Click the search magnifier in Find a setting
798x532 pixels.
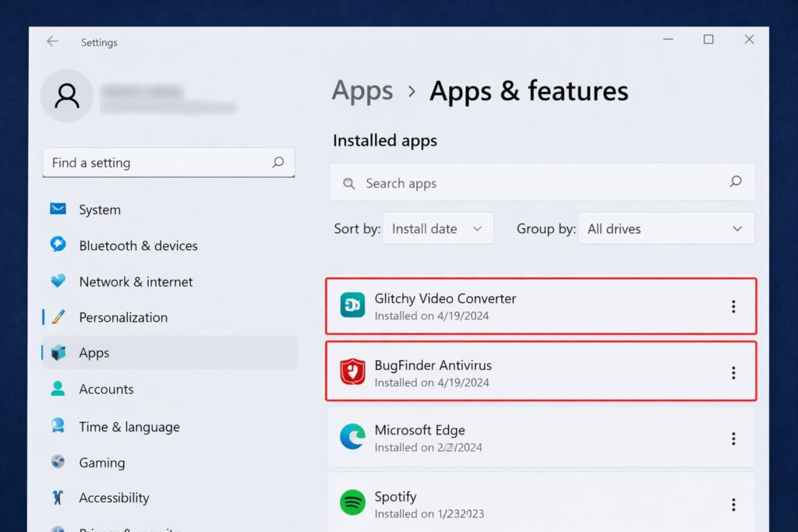(x=278, y=163)
